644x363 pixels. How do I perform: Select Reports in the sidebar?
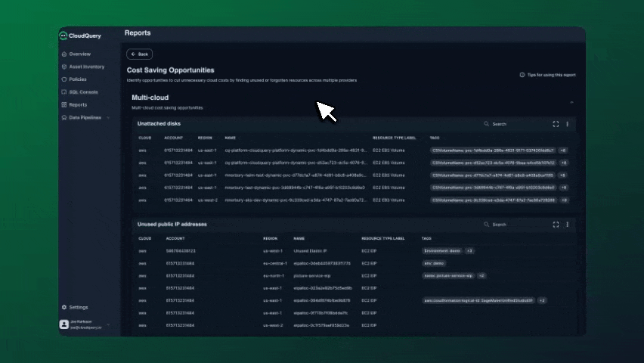coord(78,105)
